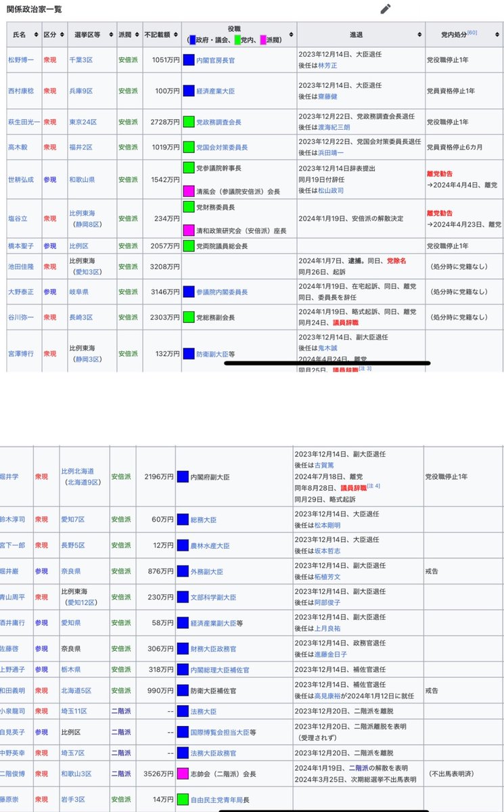
Task: Open 谷川弥一 article link
Action: point(22,317)
